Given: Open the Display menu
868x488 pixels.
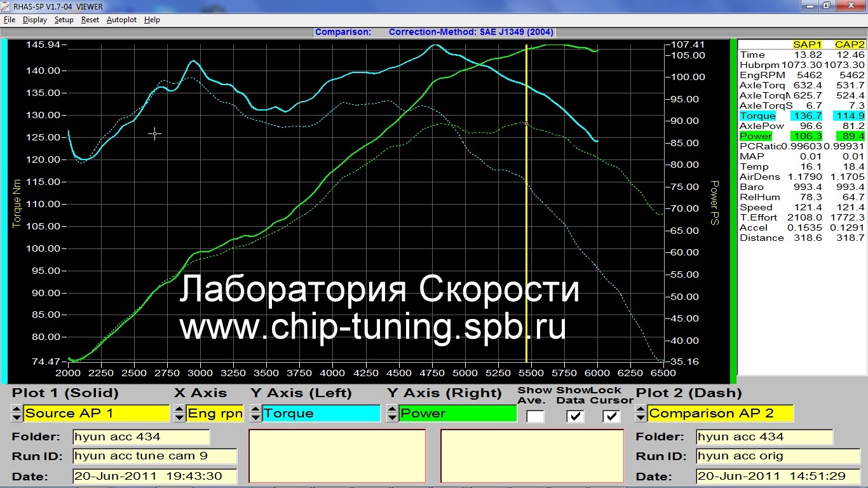Looking at the screenshot, I should point(35,20).
